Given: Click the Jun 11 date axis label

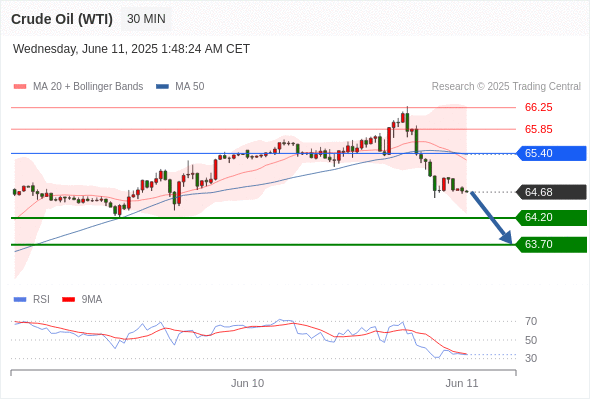Looking at the screenshot, I should click(462, 383).
